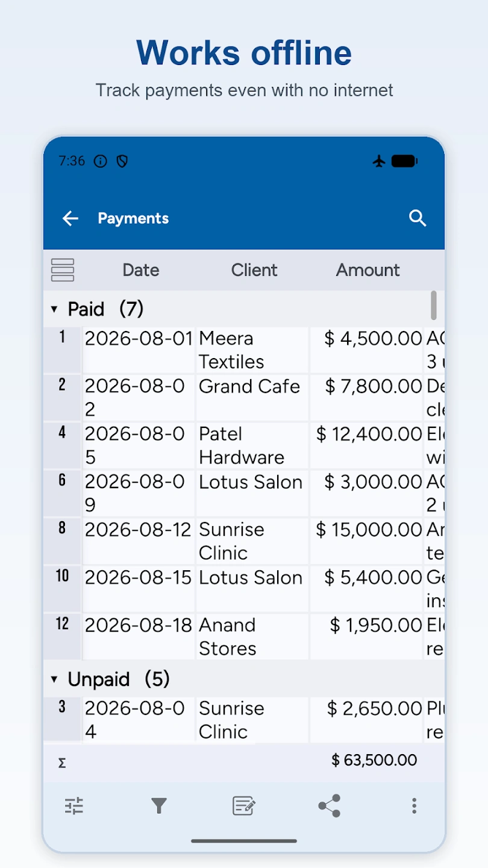Select the Amount column header
The width and height of the screenshot is (488, 868).
point(368,270)
